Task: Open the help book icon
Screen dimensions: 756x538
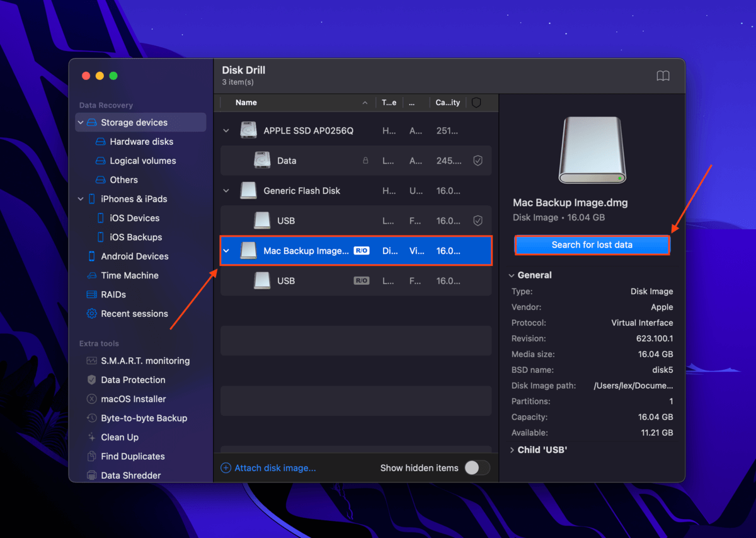Action: click(663, 76)
